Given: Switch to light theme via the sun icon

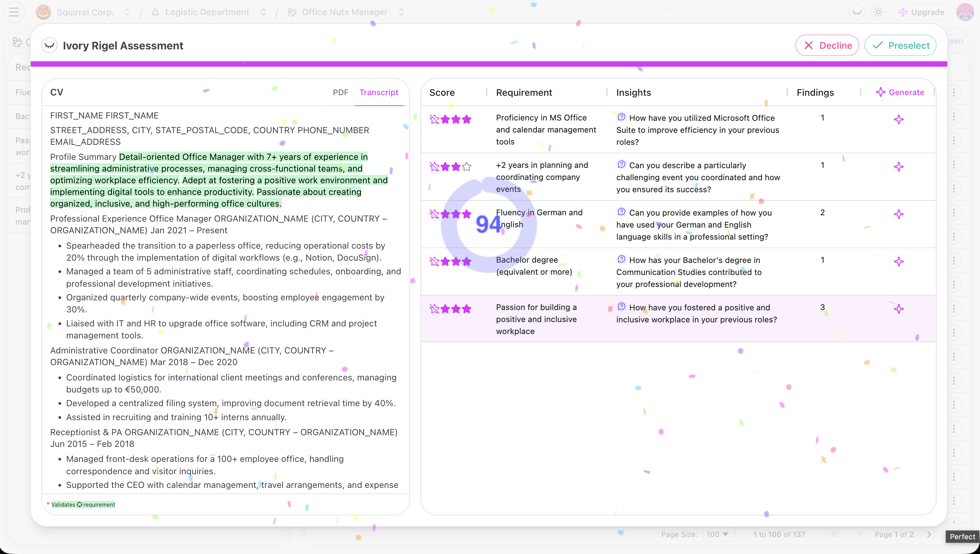Looking at the screenshot, I should [x=879, y=12].
